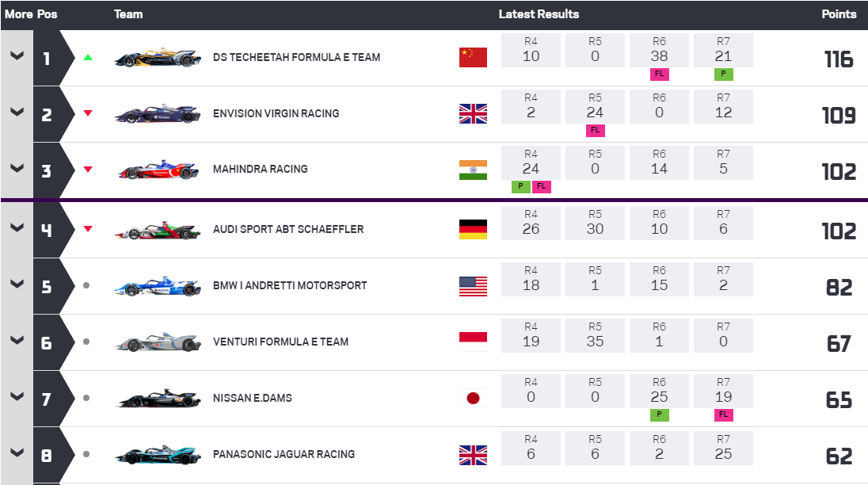Expand the Mahindra Racing row chevron

pyautogui.click(x=17, y=168)
